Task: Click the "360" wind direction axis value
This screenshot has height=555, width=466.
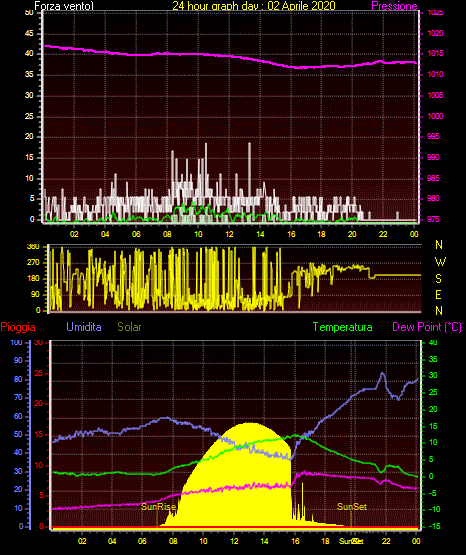Action: [x=34, y=247]
